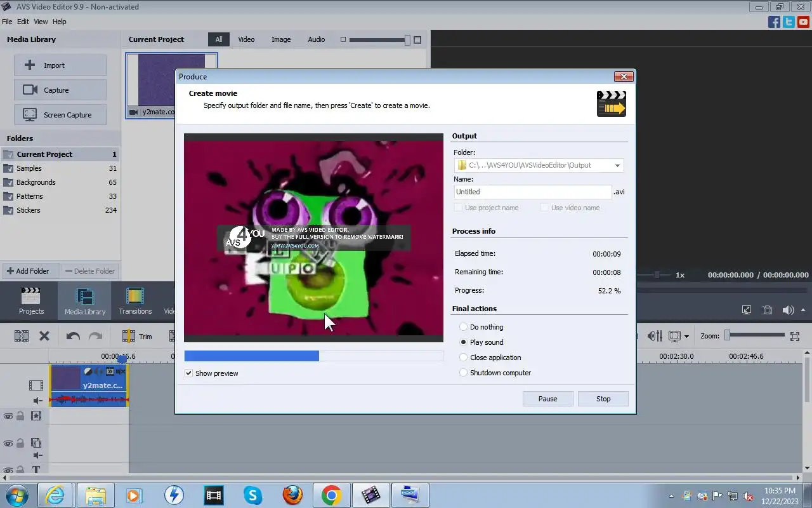Click the snapshot camera icon in preview
The height and width of the screenshot is (508, 812).
(767, 310)
